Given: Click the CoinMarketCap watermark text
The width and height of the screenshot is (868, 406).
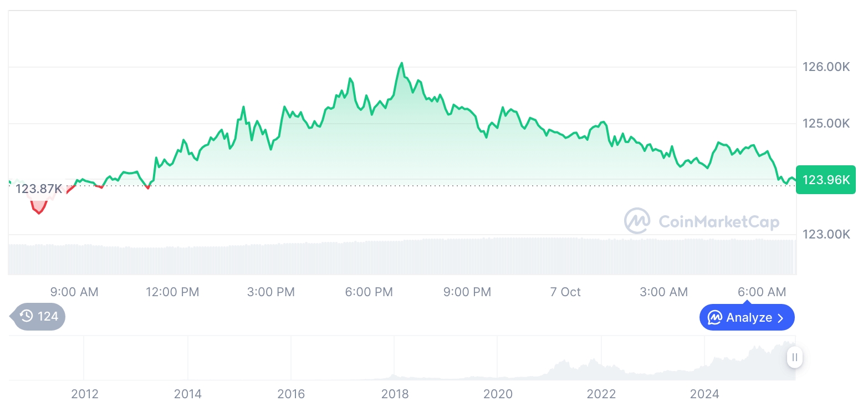Looking at the screenshot, I should pos(718,222).
